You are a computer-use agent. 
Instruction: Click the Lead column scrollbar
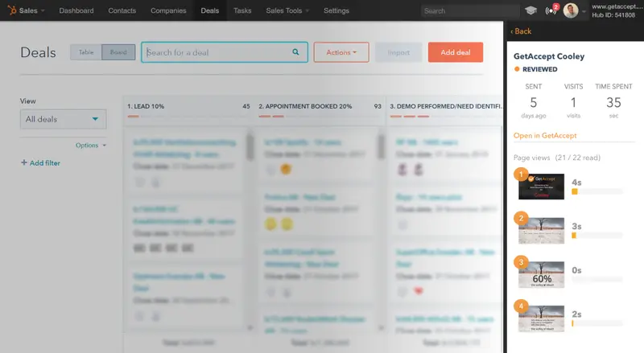pyautogui.click(x=250, y=147)
